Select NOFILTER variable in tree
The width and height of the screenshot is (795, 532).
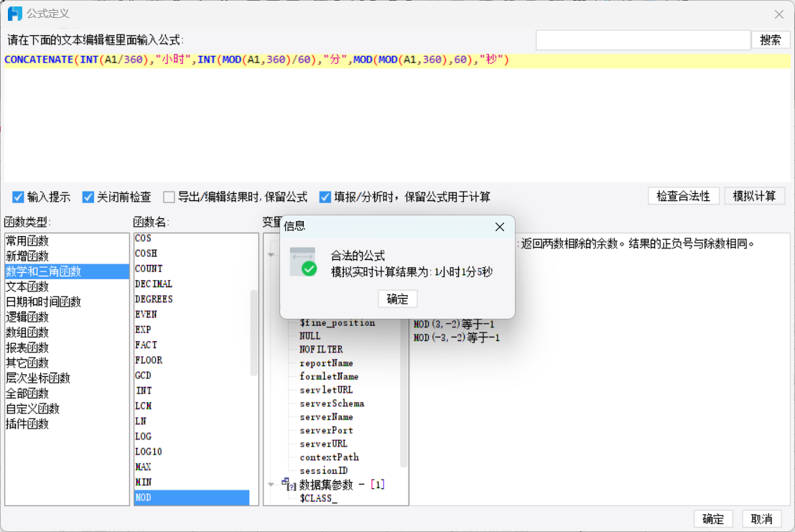coord(321,349)
